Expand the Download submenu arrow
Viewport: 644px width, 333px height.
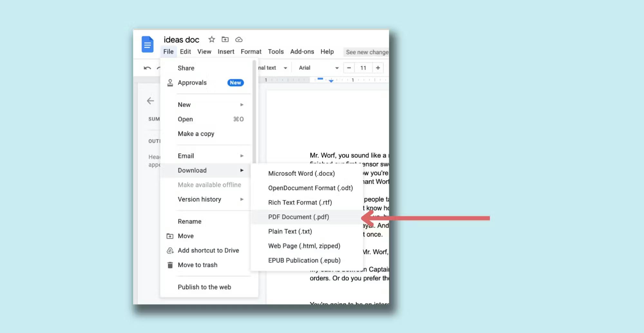[x=242, y=170]
